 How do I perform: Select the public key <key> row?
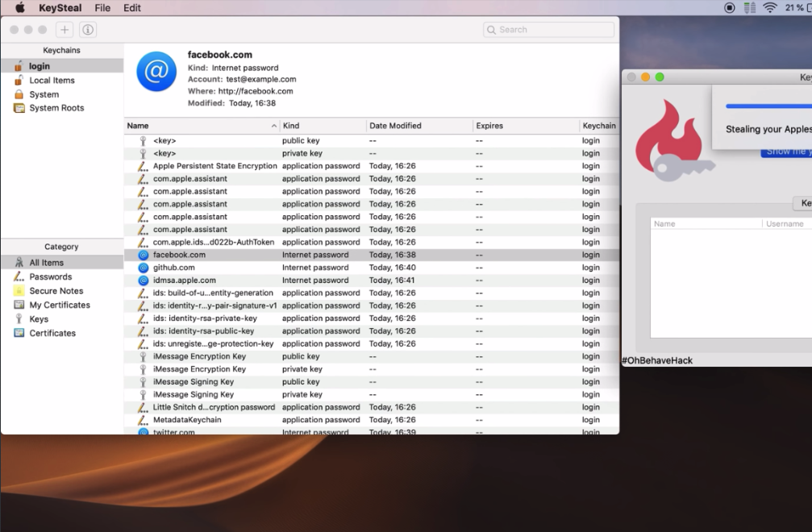click(371, 140)
